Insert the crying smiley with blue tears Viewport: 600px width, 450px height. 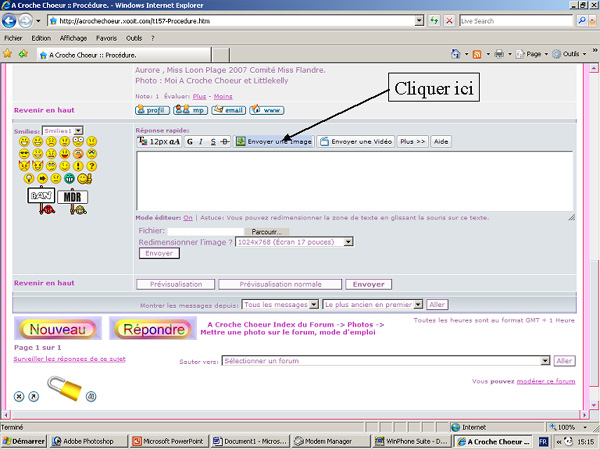pyautogui.click(x=91, y=154)
